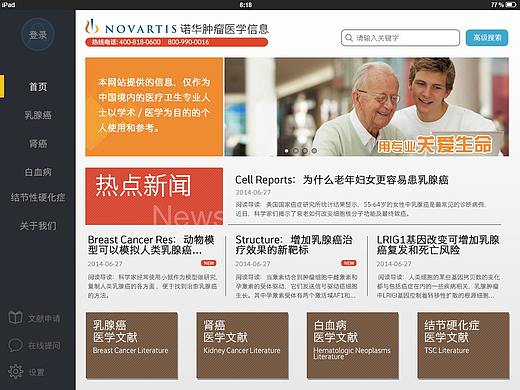520x390 pixels.
Task: Tap the 登录 login circle button
Action: point(38,35)
